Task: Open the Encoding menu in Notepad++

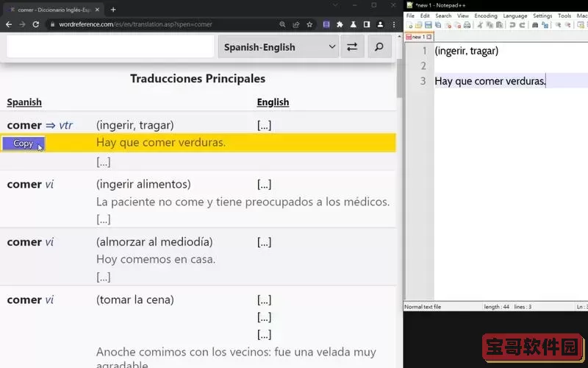Action: pos(485,15)
